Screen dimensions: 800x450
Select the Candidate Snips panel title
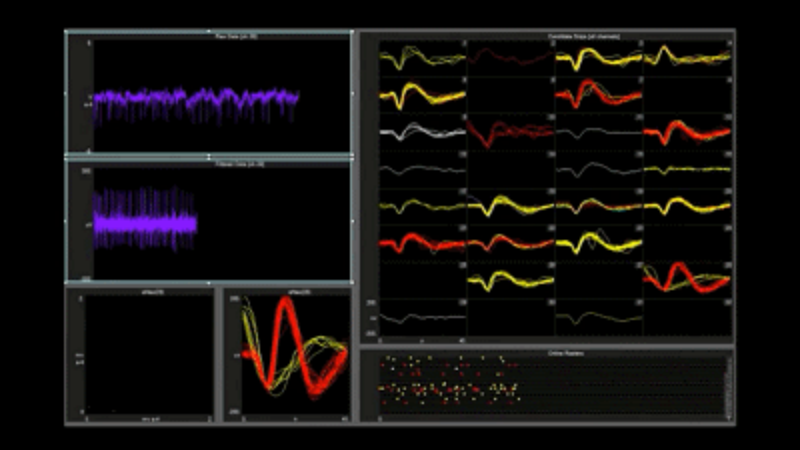548,36
